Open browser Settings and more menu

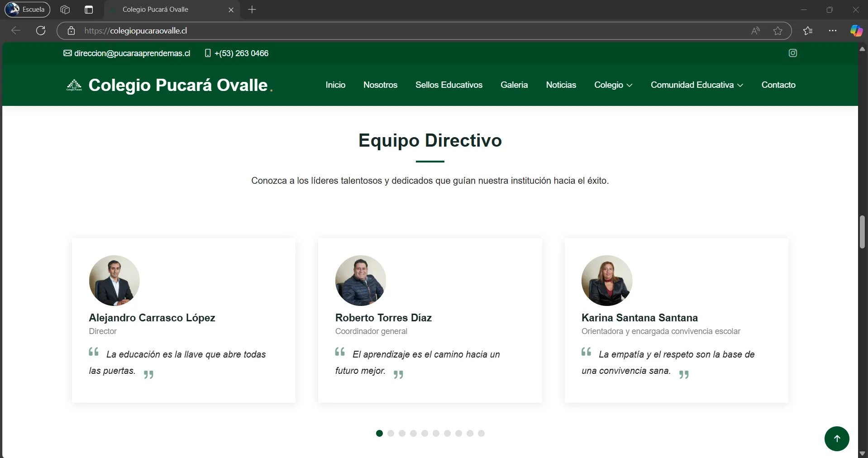tap(832, 31)
